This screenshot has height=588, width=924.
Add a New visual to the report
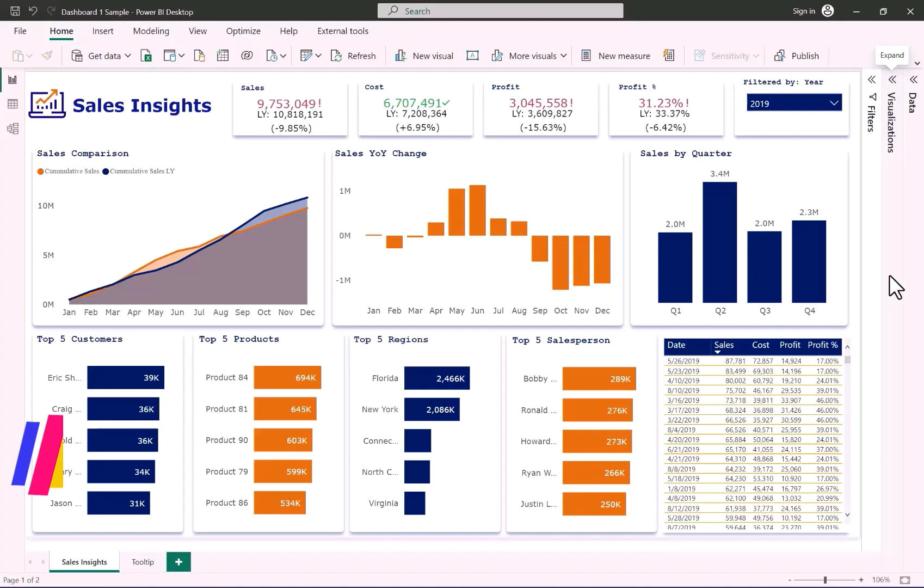424,55
